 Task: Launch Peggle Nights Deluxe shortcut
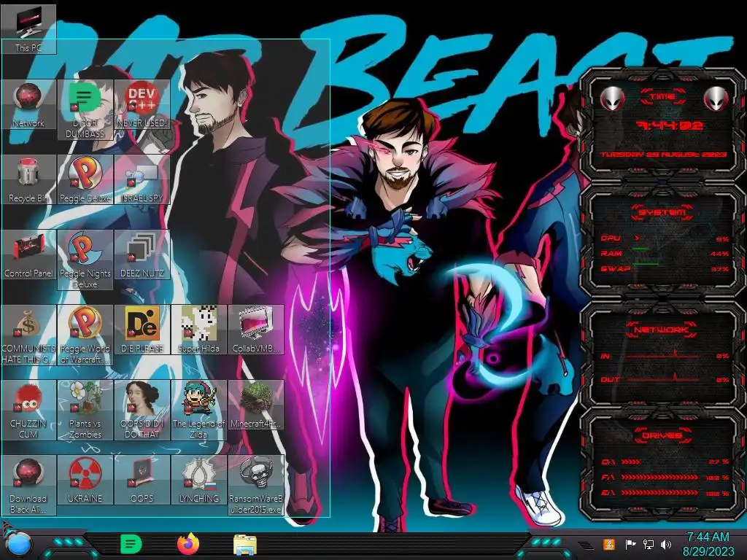tap(85, 260)
